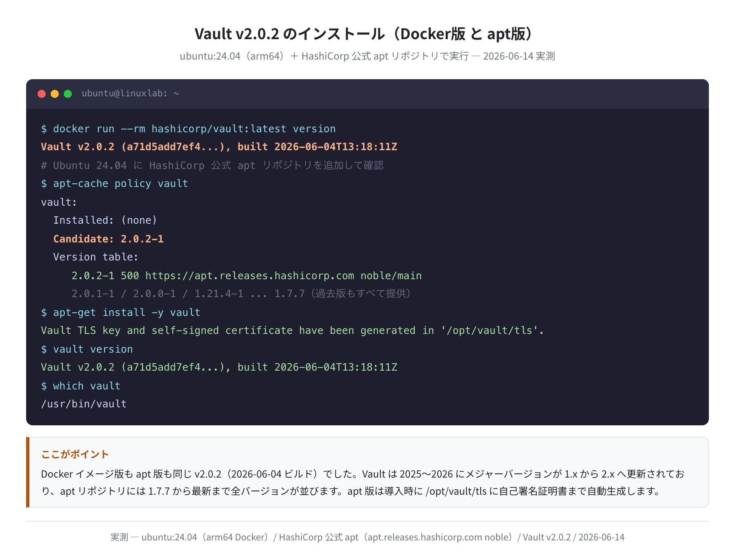Click the docker run --rm hashicorp/vault:latest command
The height and width of the screenshot is (560, 735).
tap(188, 129)
